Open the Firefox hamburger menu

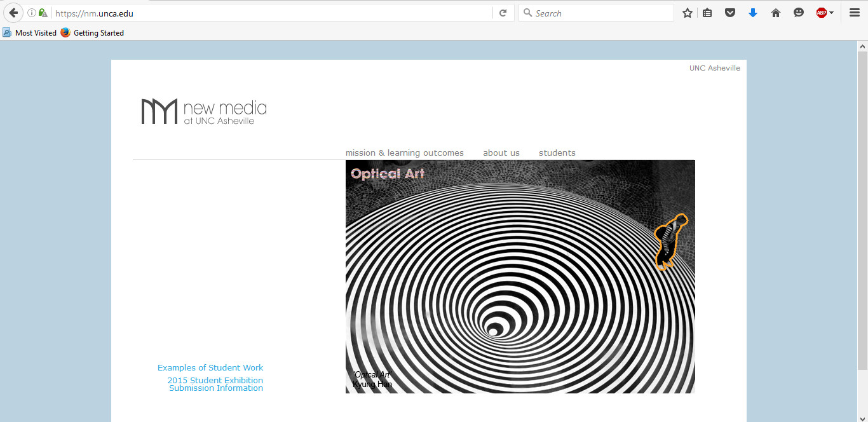855,13
